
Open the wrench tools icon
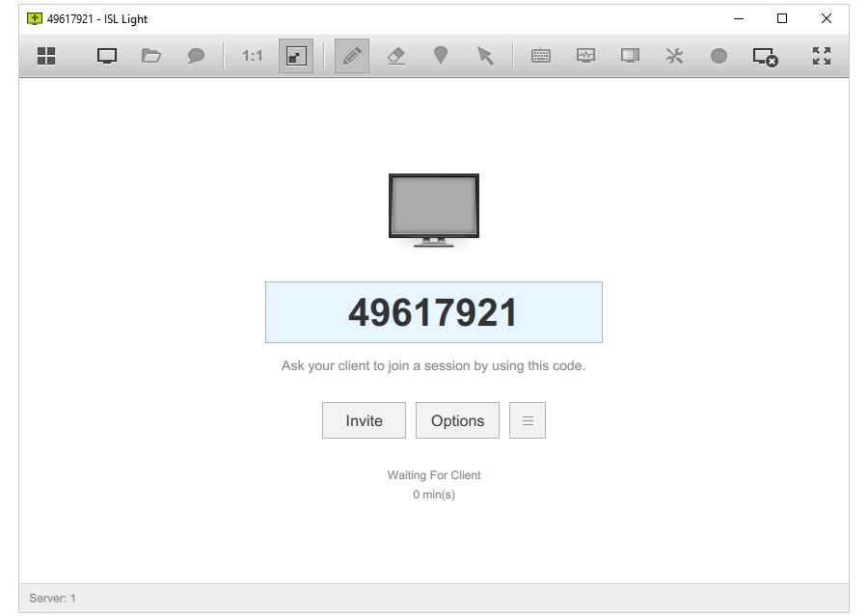click(674, 56)
